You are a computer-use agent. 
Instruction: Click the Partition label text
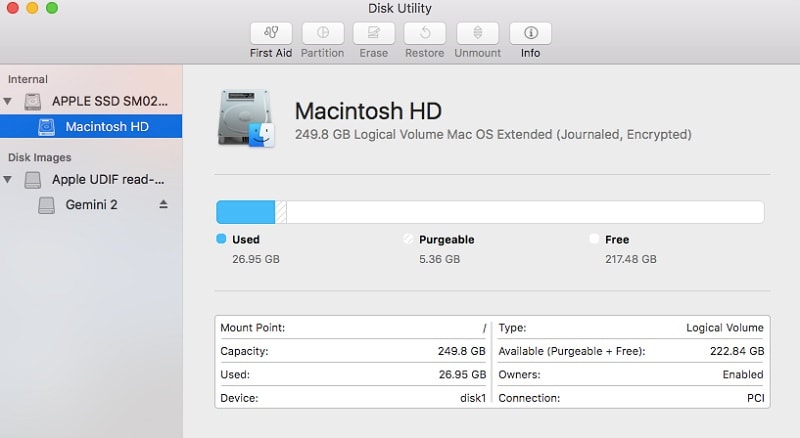click(322, 53)
